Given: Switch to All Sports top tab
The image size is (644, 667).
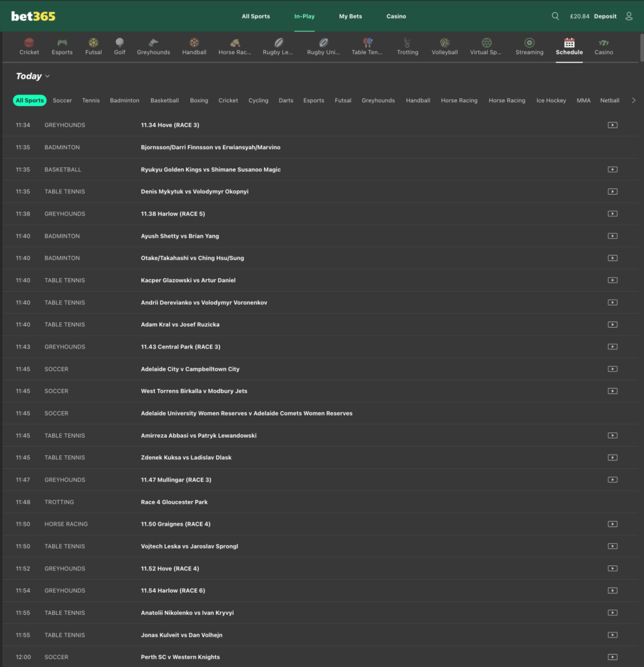Looking at the screenshot, I should pos(256,16).
